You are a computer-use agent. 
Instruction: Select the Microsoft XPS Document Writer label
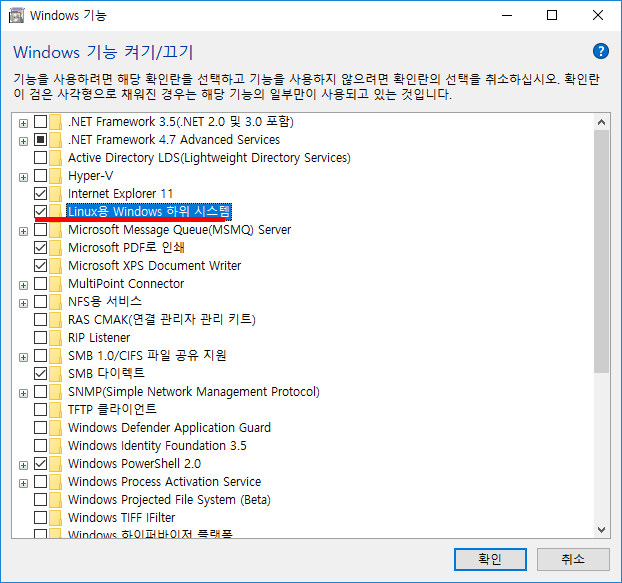tap(154, 265)
